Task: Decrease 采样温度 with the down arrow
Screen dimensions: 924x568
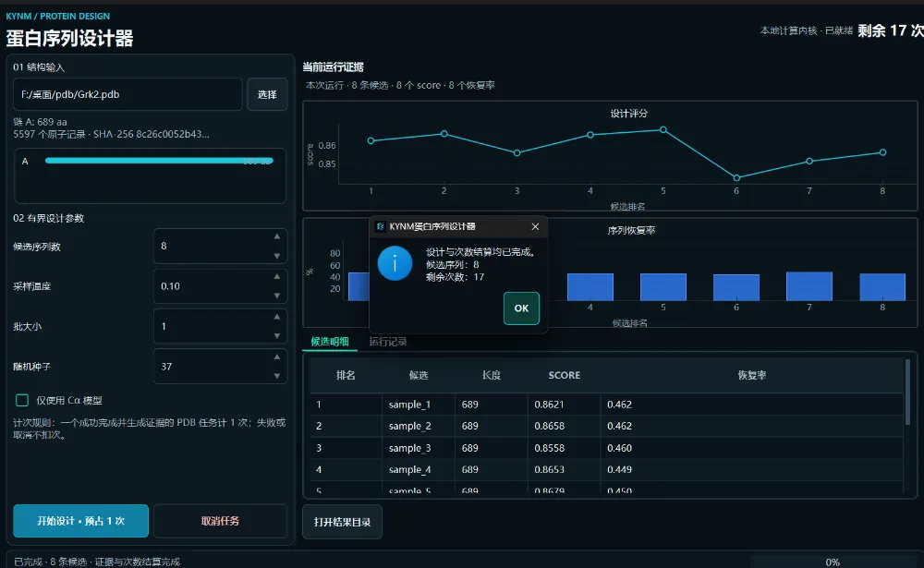Action: coord(277,296)
